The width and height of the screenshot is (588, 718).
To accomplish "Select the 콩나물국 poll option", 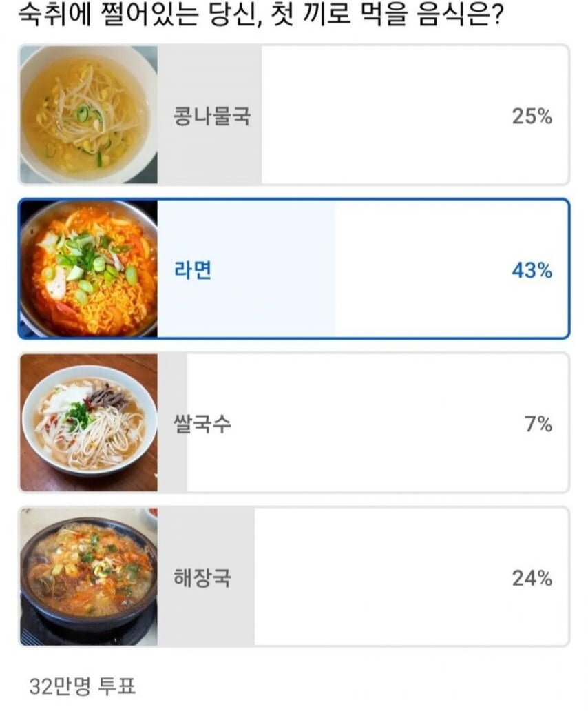I will pyautogui.click(x=294, y=114).
